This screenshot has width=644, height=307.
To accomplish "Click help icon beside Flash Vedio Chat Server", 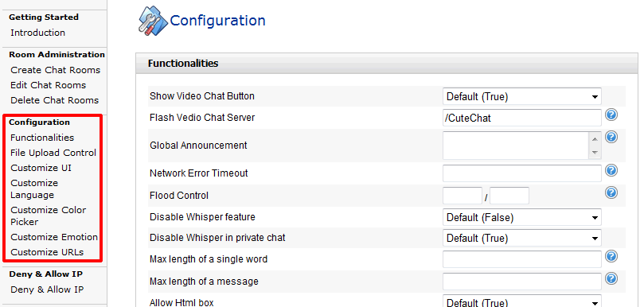I will click(x=611, y=115).
